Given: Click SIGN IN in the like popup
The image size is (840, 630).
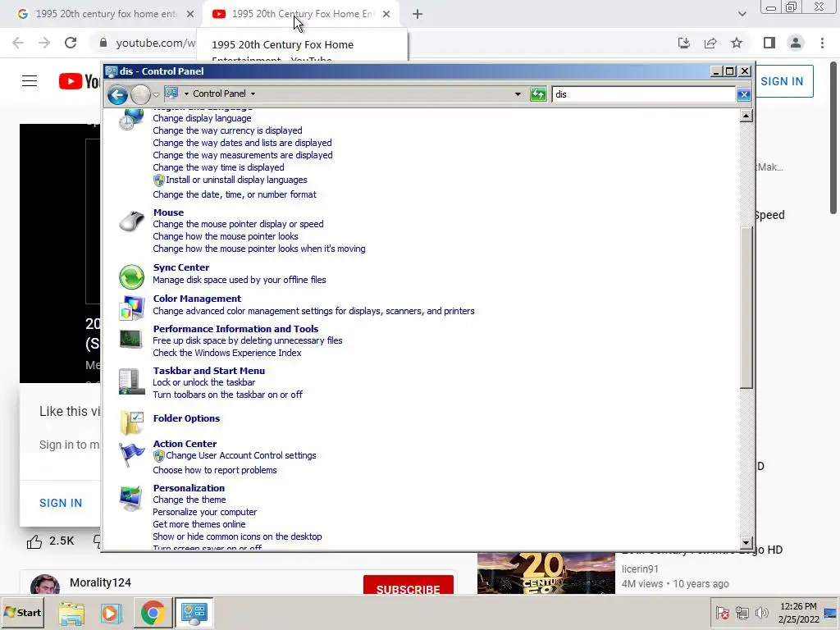Looking at the screenshot, I should click(x=61, y=503).
